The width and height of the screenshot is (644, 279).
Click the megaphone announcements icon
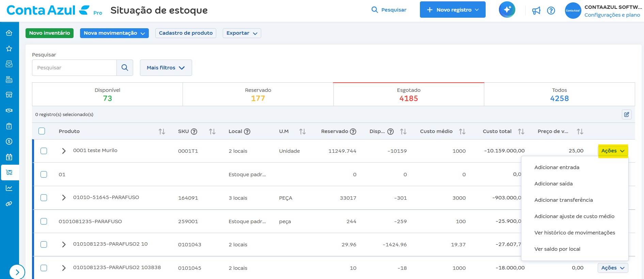[x=536, y=11]
